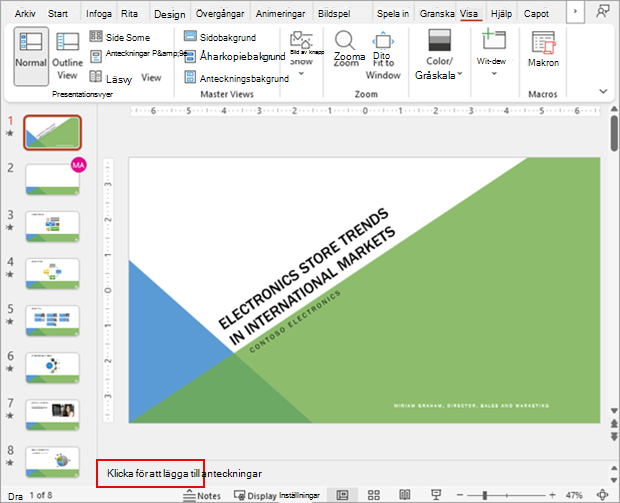
Task: Expand the Show dropdown in ribbon
Action: coord(301,74)
